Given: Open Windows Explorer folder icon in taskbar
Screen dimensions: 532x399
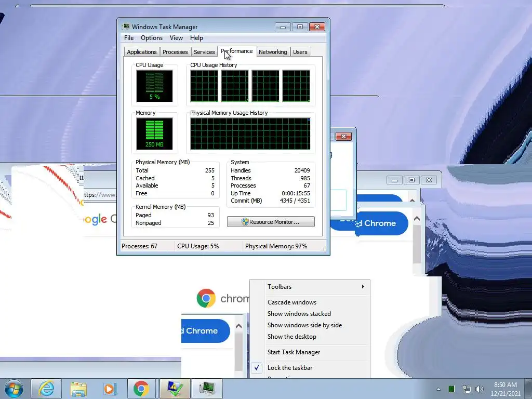Looking at the screenshot, I should 78,389.
